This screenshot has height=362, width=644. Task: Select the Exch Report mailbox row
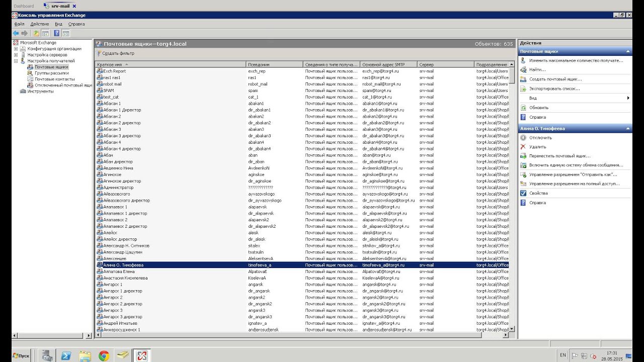[302, 71]
